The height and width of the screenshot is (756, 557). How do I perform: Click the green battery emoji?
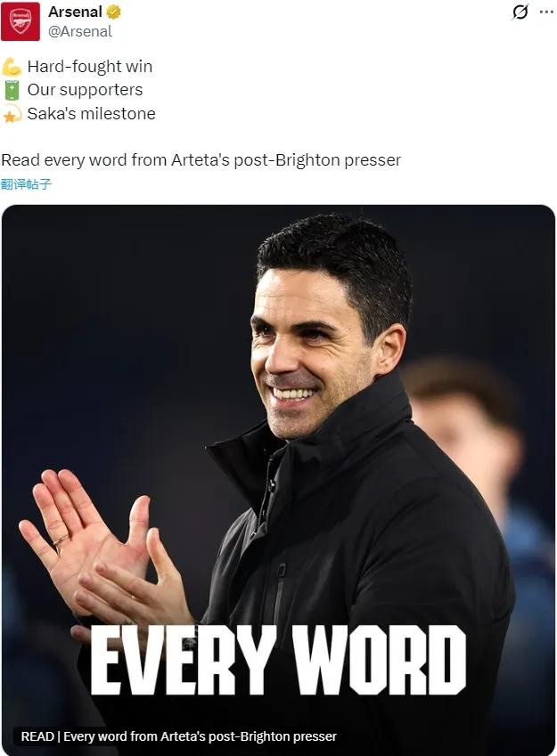(x=12, y=90)
